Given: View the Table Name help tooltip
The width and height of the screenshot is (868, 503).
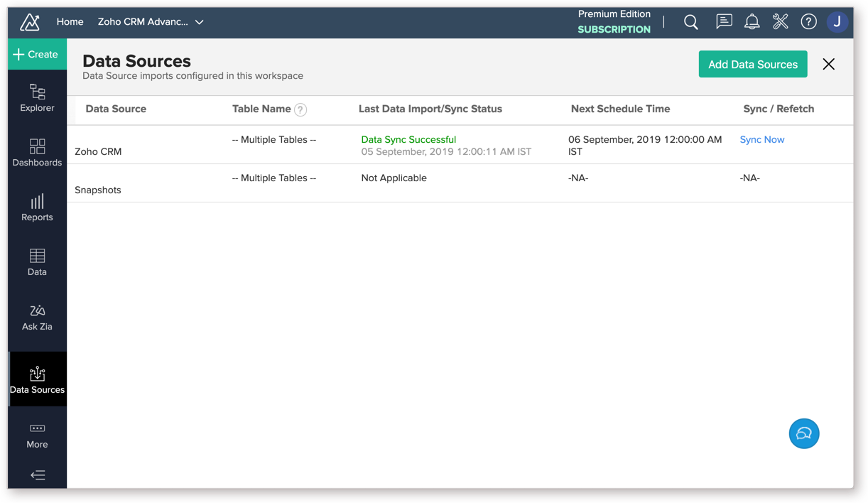Looking at the screenshot, I should 299,109.
